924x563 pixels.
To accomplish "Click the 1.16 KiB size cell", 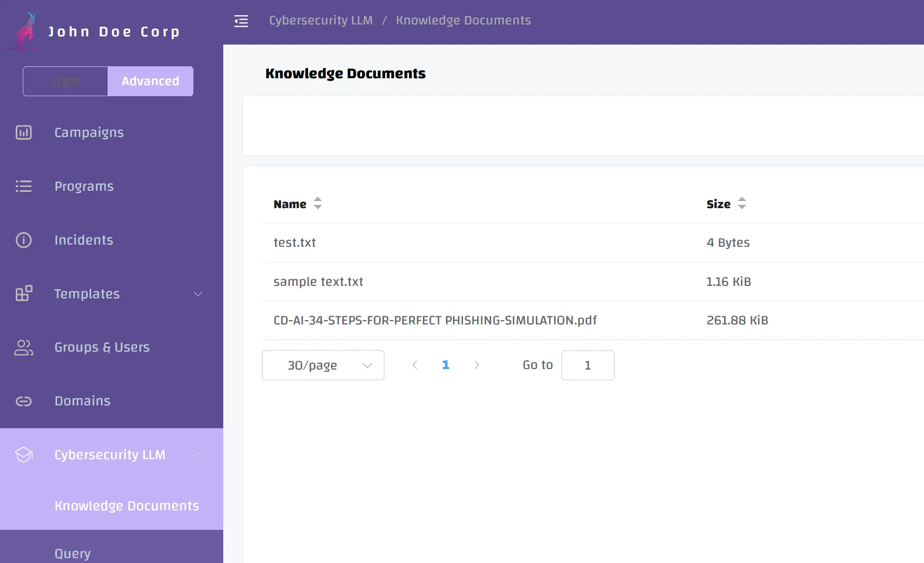I will tap(728, 281).
